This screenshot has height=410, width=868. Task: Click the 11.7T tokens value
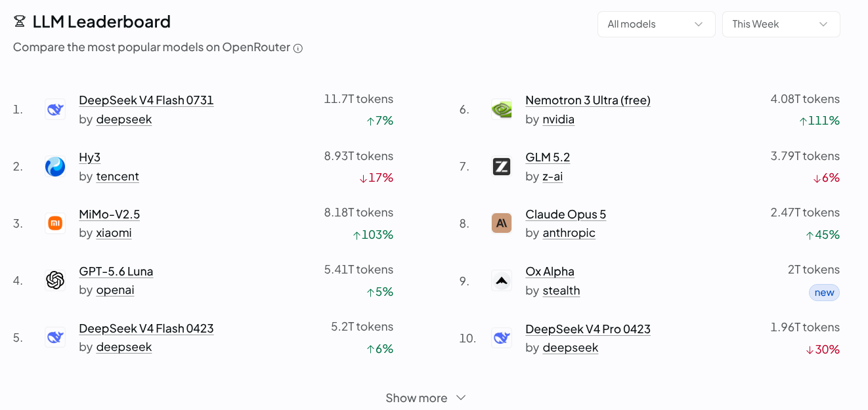[358, 99]
